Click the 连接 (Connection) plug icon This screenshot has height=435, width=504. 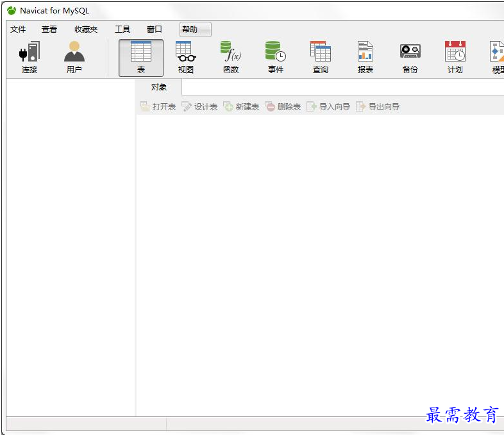click(x=29, y=51)
